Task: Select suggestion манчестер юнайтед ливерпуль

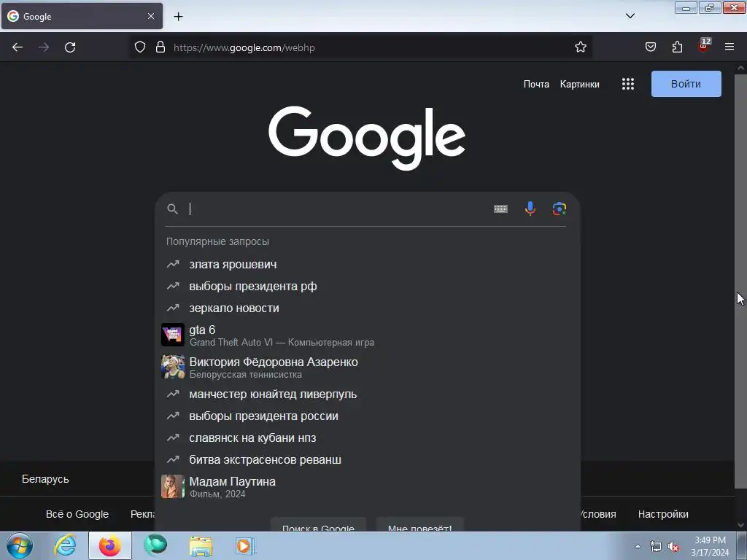Action: tap(366, 394)
